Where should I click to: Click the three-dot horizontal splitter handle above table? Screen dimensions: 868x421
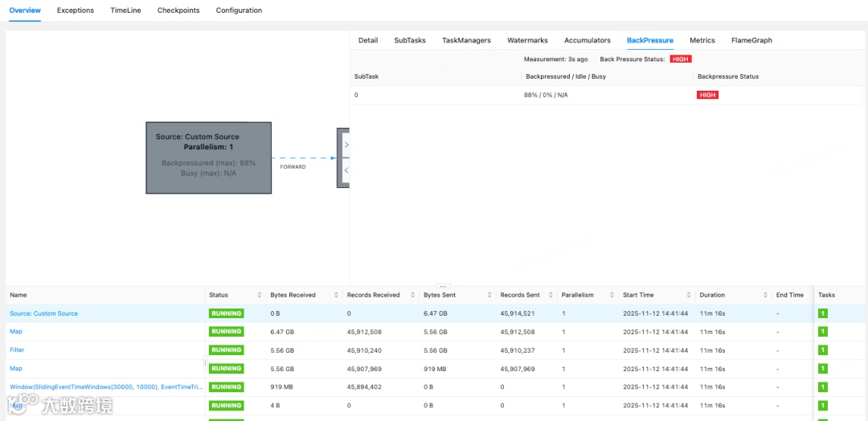443,286
